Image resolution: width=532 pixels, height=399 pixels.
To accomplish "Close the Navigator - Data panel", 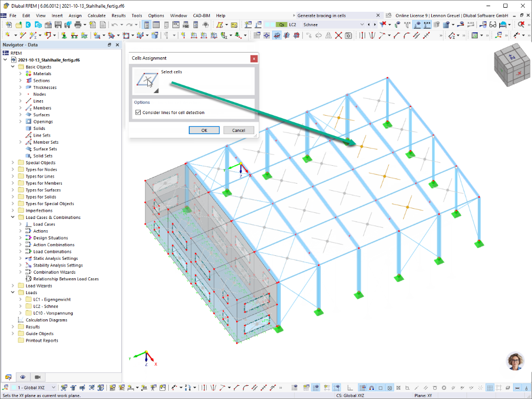I will (117, 45).
